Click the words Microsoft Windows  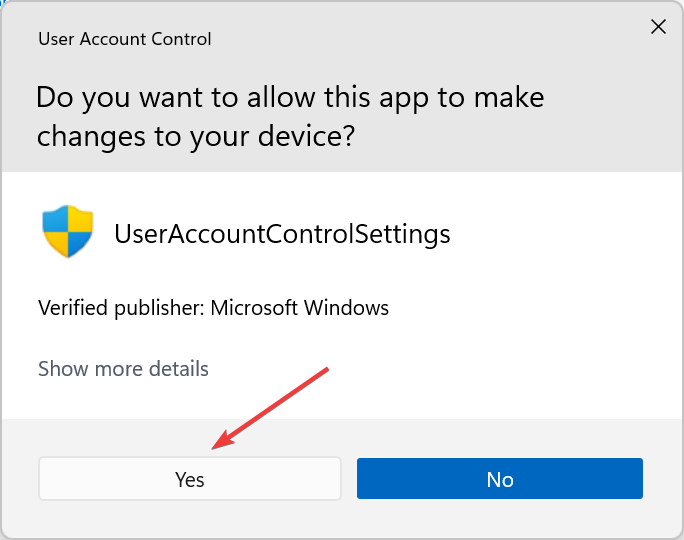pyautogui.click(x=299, y=308)
